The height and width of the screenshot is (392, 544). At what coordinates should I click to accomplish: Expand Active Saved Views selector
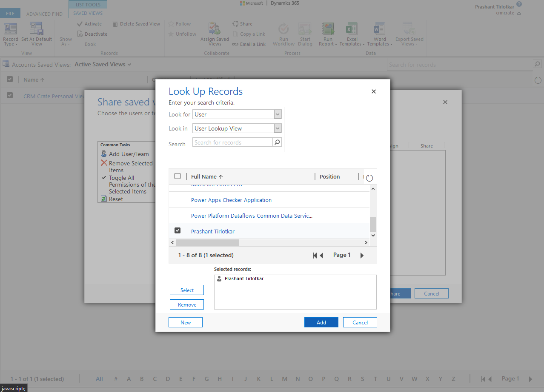click(103, 64)
